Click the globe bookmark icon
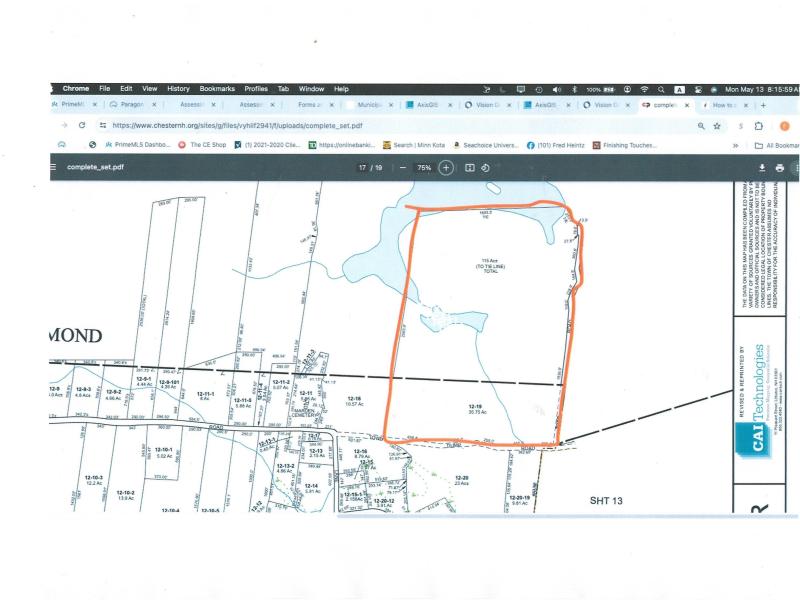The width and height of the screenshot is (800, 600). [92, 145]
